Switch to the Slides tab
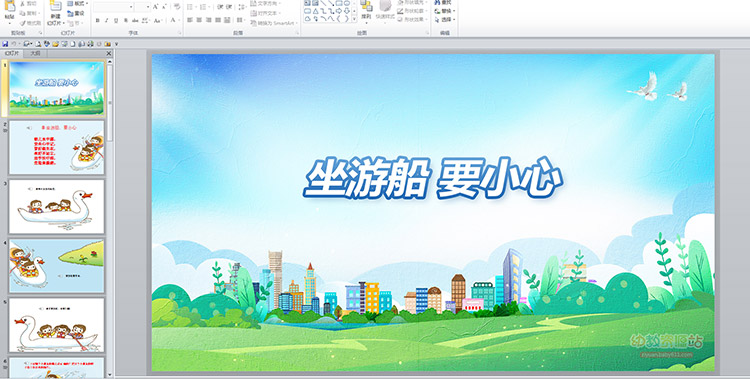750x379 pixels. tap(12, 54)
